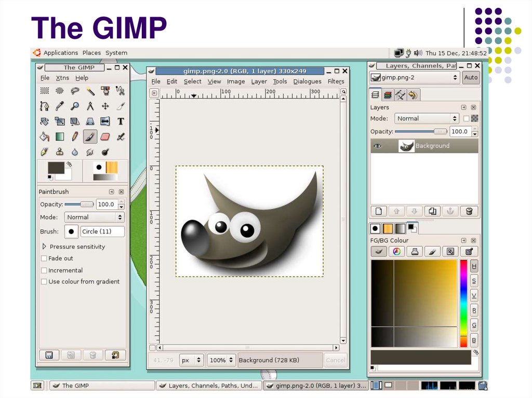Screen dimensions: 532x398
Task: Select the Blur/Sharpen droplet tool
Action: click(75, 152)
